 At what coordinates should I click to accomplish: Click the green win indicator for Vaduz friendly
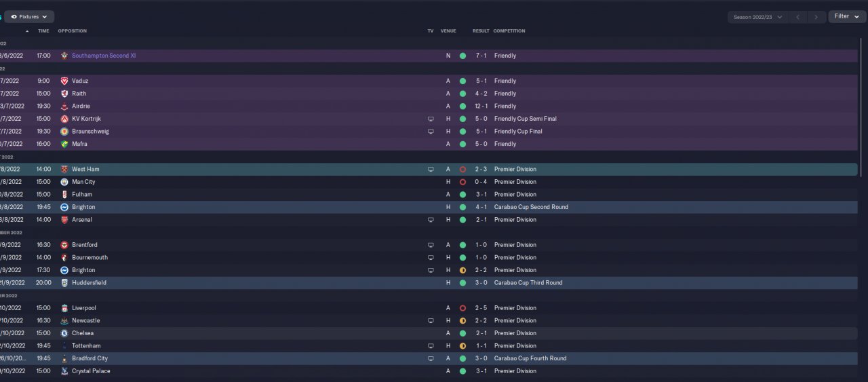(x=462, y=81)
